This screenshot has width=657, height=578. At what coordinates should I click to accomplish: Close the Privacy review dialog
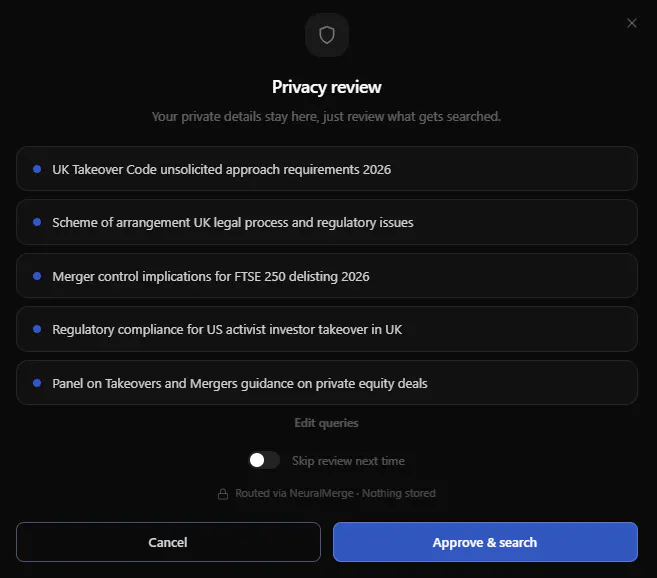pos(631,23)
